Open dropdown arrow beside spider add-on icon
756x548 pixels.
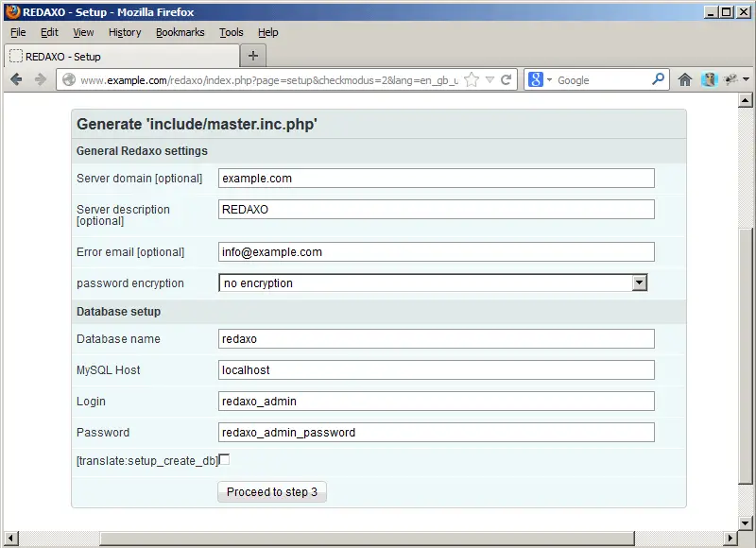click(746, 79)
